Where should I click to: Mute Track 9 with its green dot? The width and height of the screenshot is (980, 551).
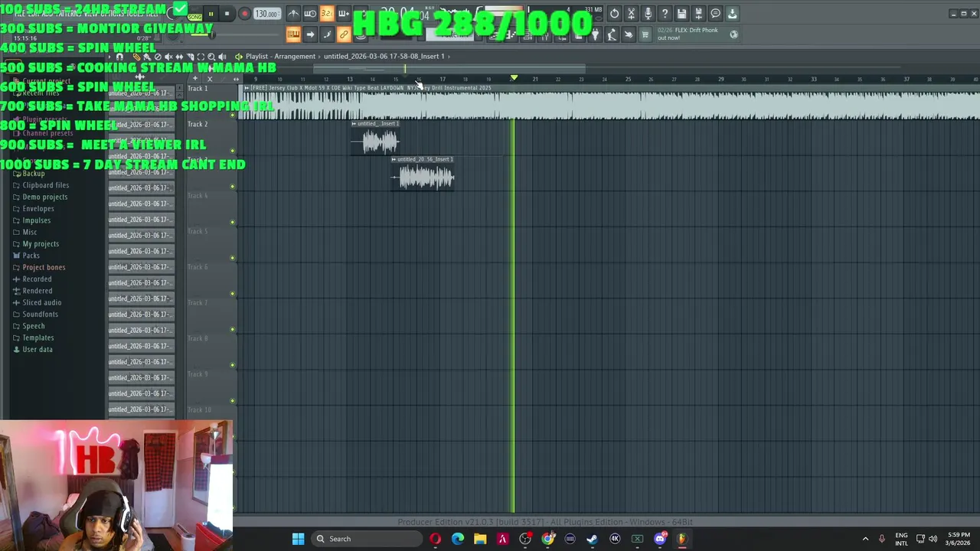click(x=233, y=401)
